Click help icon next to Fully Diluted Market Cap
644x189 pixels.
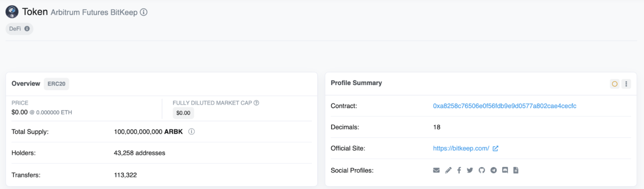point(256,103)
